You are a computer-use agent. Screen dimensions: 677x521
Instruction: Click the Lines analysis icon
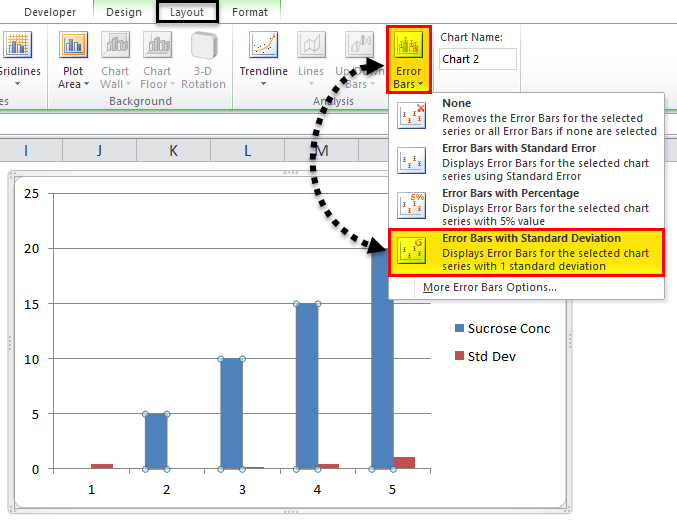coord(311,44)
